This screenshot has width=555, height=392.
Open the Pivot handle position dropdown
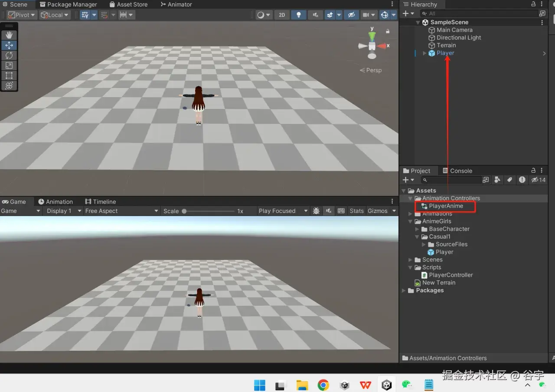click(22, 15)
